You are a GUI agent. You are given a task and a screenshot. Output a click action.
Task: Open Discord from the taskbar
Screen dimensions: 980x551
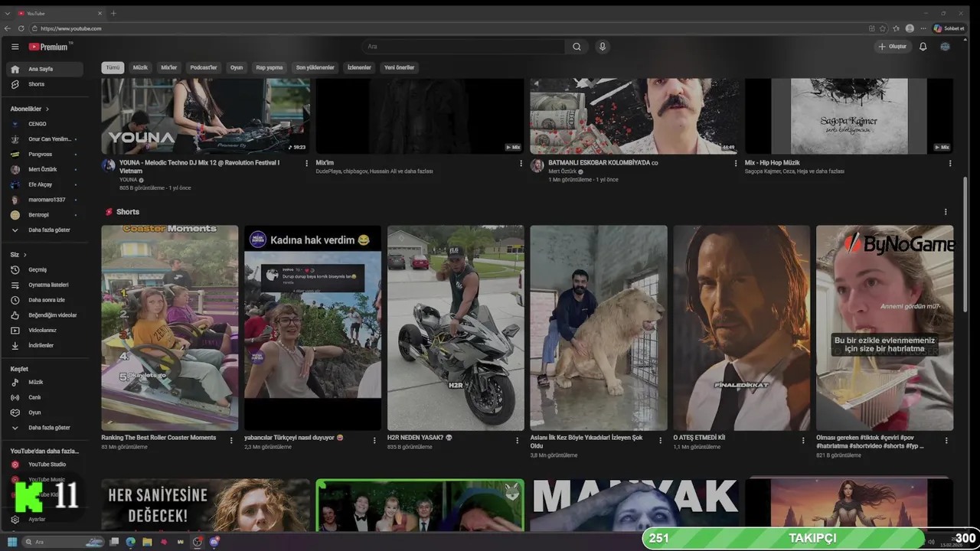click(214, 542)
